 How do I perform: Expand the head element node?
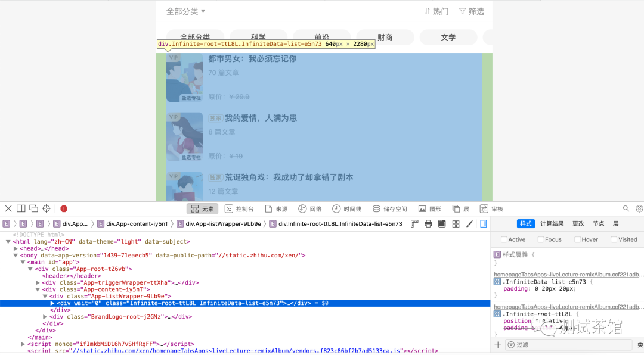click(x=16, y=248)
